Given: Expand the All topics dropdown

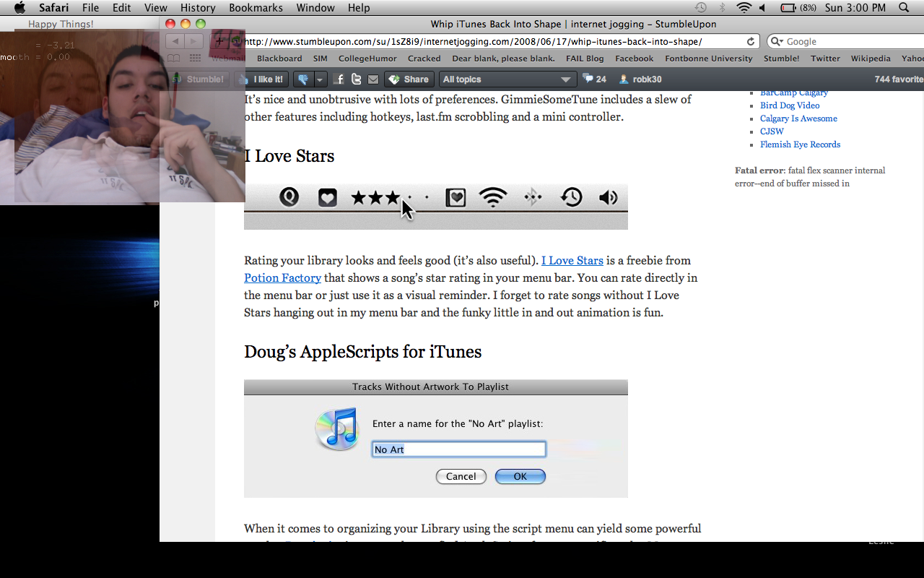Looking at the screenshot, I should [507, 79].
